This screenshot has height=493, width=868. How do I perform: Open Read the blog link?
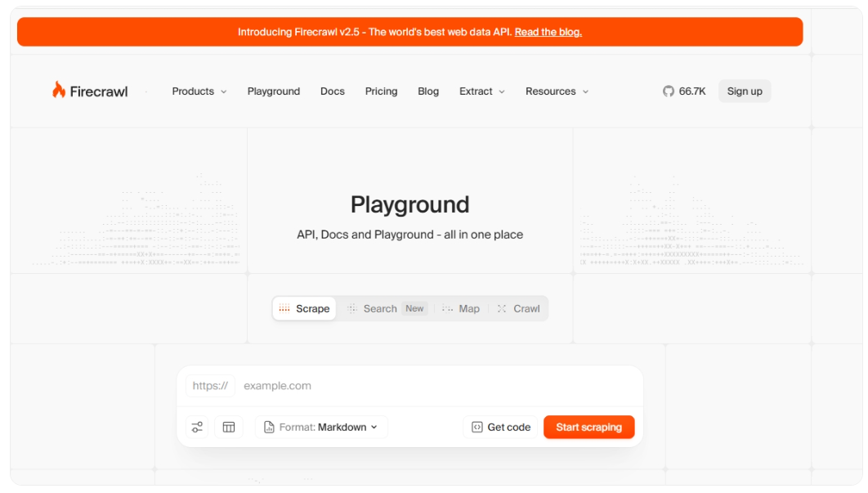(549, 31)
